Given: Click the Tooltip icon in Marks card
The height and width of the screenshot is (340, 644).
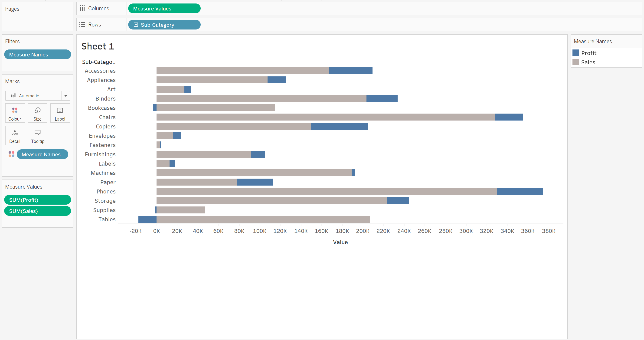Looking at the screenshot, I should coord(37,136).
